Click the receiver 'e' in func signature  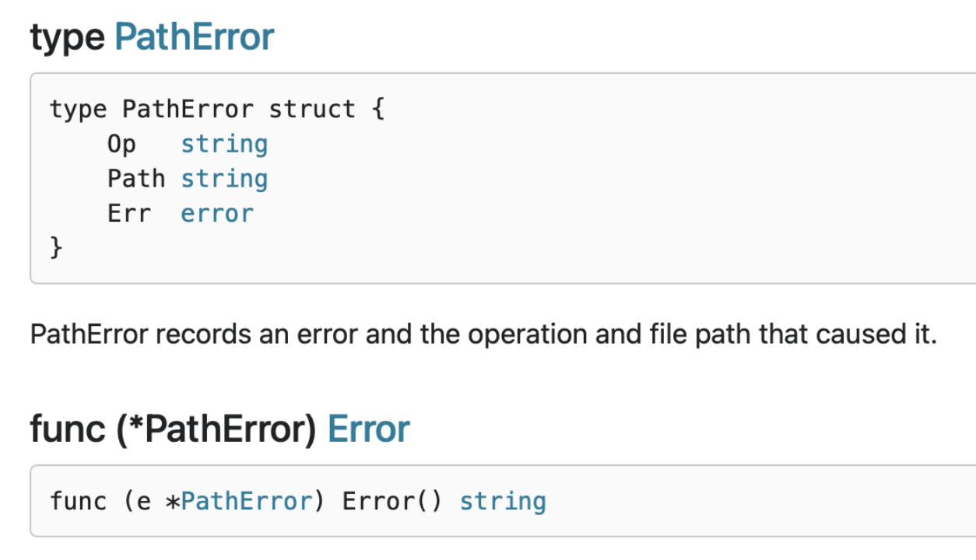point(143,501)
